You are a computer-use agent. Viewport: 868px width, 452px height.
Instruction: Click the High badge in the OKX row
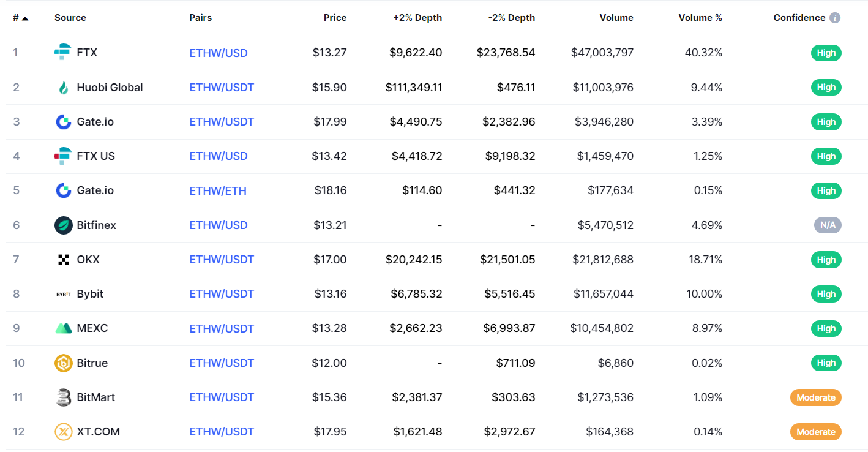click(x=826, y=260)
